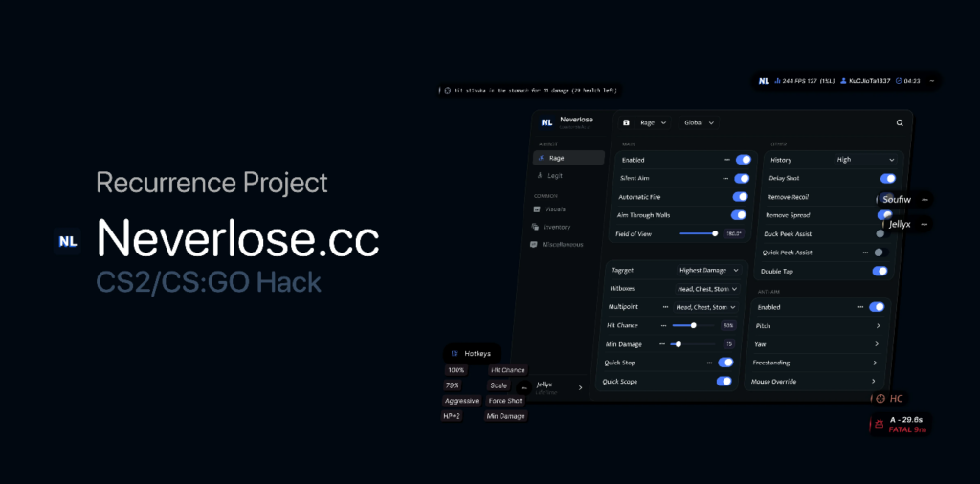Image resolution: width=980 pixels, height=484 pixels.
Task: Enable Quick Peek Assist
Action: point(880,253)
